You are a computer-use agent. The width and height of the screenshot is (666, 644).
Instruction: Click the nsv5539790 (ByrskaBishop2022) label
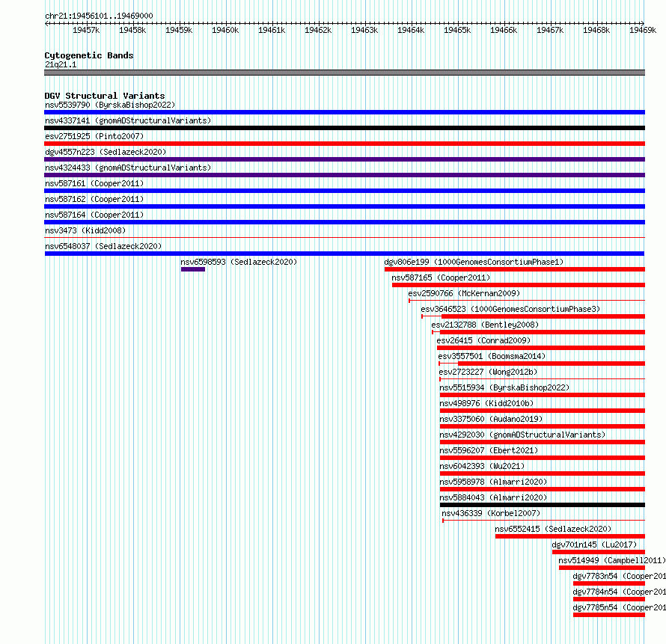pos(110,105)
